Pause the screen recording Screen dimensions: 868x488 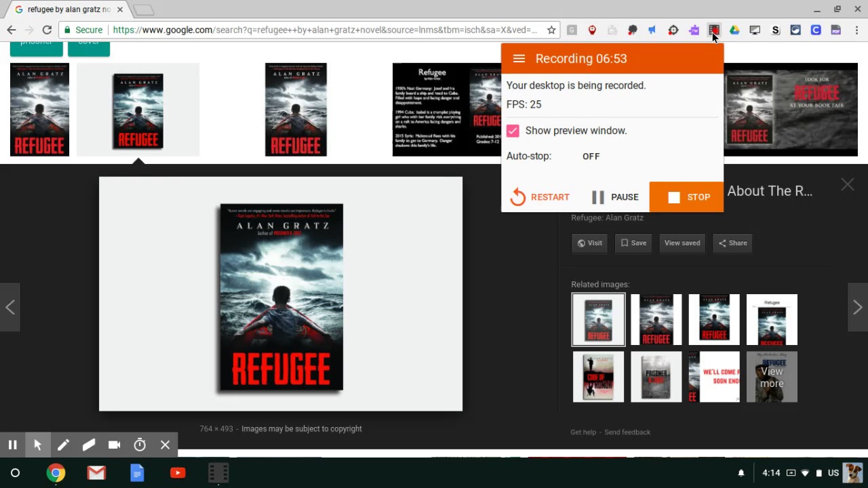pyautogui.click(x=615, y=197)
